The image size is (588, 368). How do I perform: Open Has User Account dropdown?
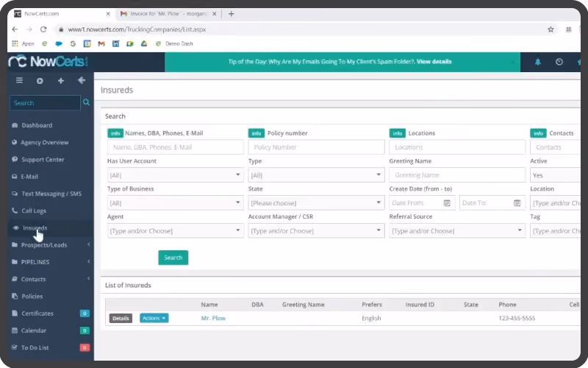pos(175,175)
